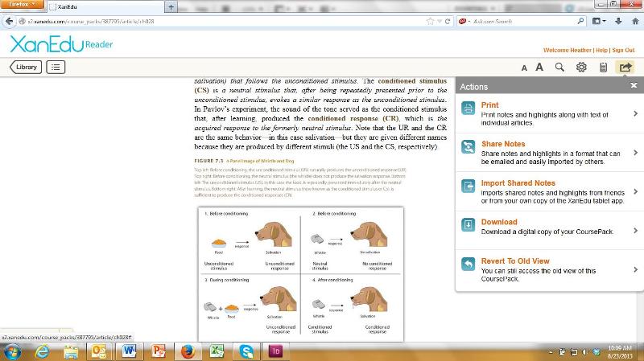644x361 pixels.
Task: Open the table of contents list icon
Action: coord(56,68)
